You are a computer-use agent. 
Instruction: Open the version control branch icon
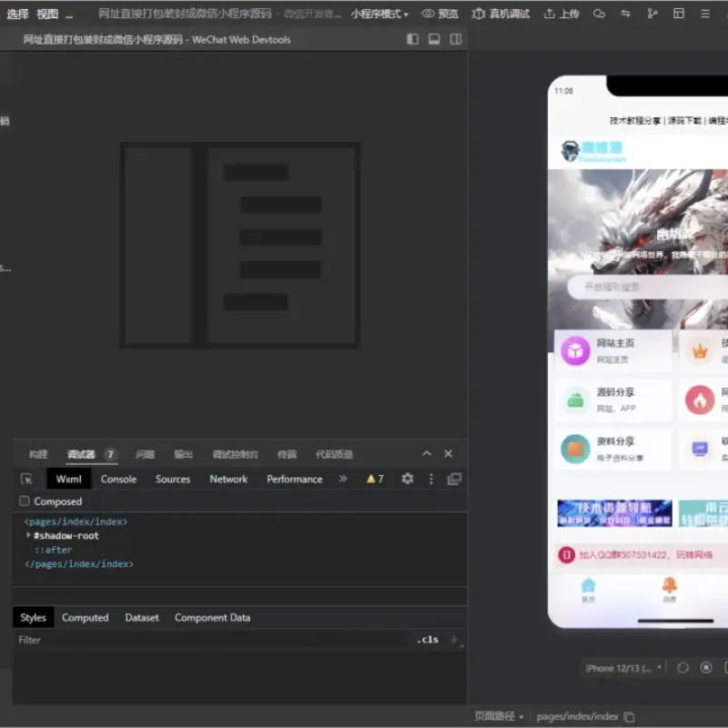coord(652,14)
